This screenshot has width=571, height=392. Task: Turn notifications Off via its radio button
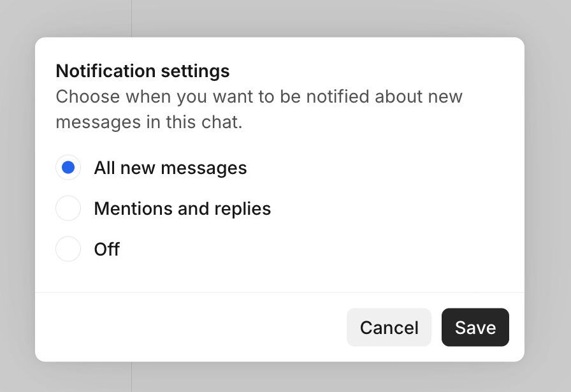(x=68, y=249)
